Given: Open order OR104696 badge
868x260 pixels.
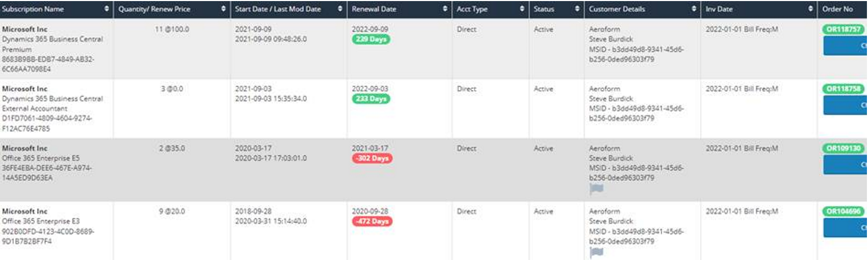Looking at the screenshot, I should pos(844,211).
